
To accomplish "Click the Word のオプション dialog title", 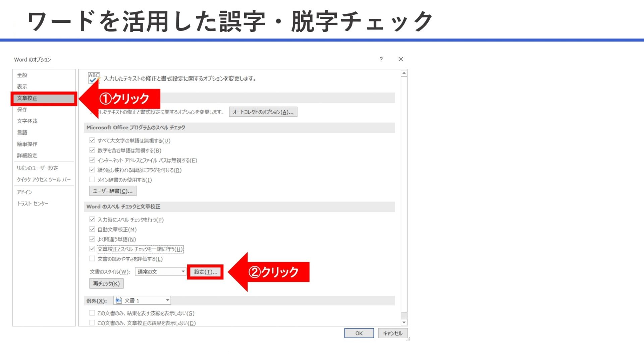I will 33,59.
